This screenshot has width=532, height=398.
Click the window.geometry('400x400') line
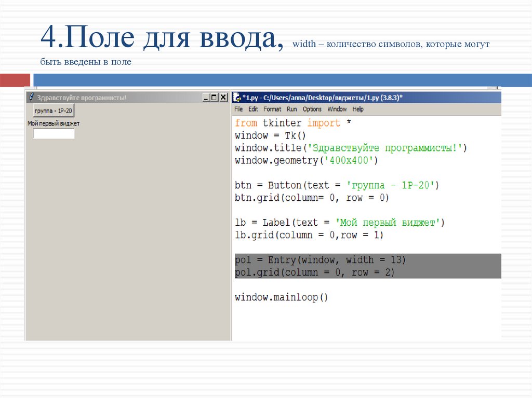(x=307, y=160)
